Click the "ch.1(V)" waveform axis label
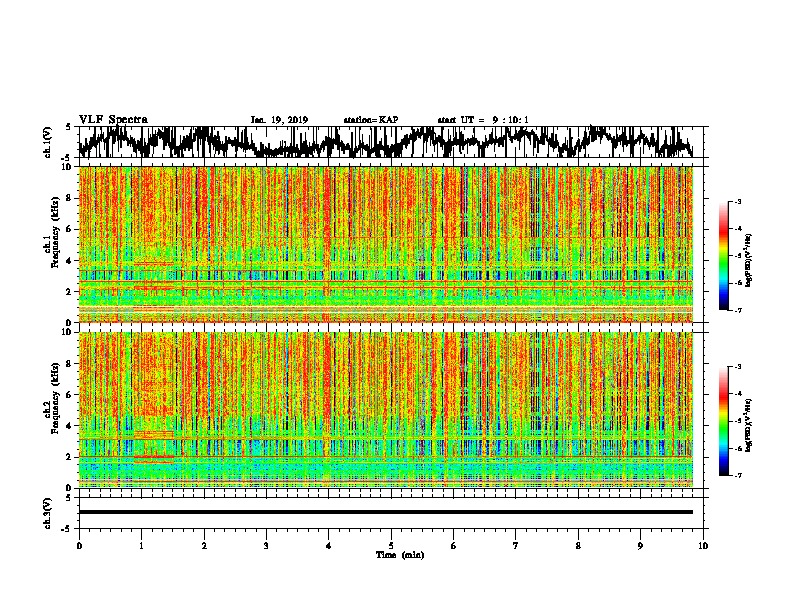The width and height of the screenshot is (792, 612). click(48, 142)
